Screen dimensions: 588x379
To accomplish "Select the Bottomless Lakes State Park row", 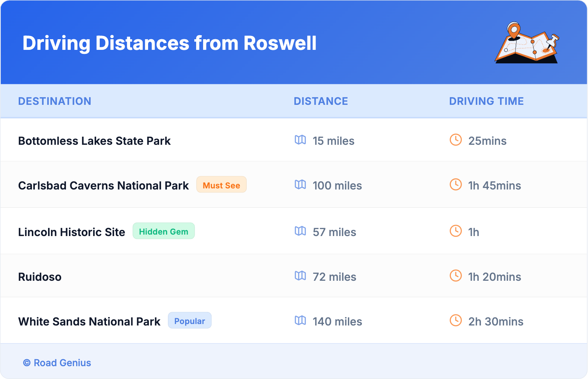I will click(x=95, y=140).
